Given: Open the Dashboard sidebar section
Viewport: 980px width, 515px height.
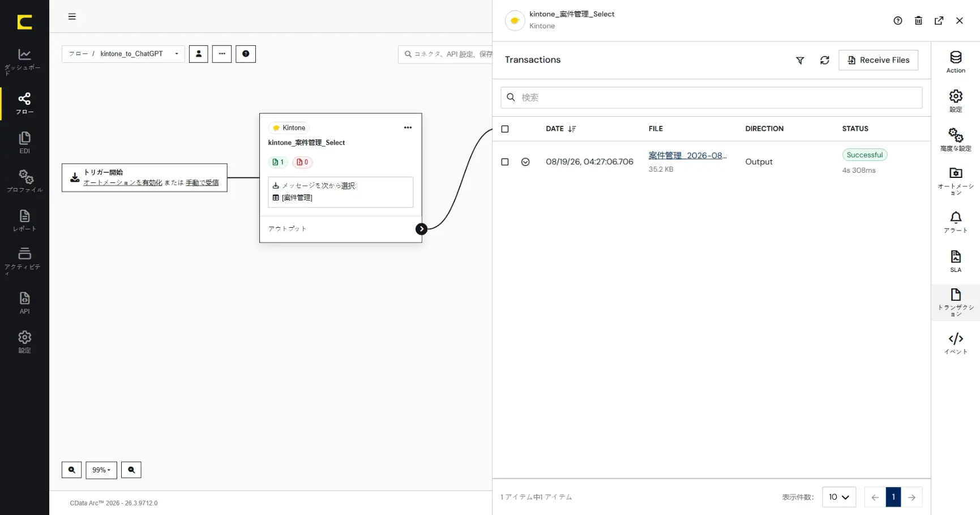Looking at the screenshot, I should [24, 62].
